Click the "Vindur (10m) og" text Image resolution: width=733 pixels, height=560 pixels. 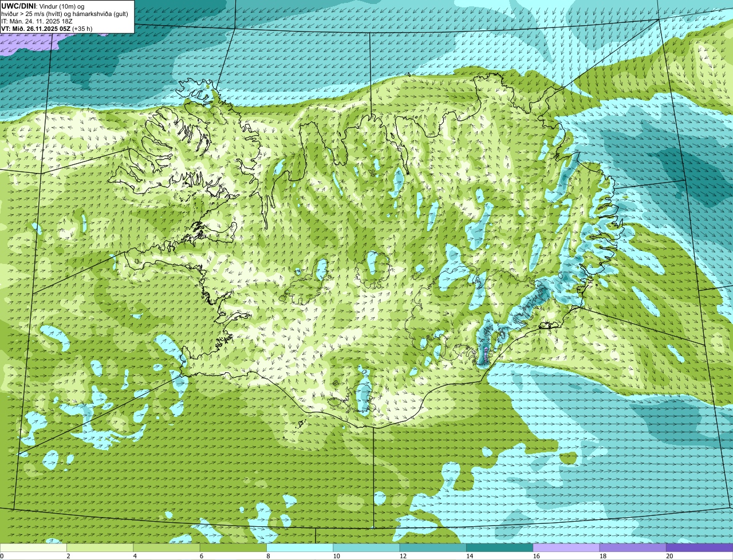[x=62, y=6]
